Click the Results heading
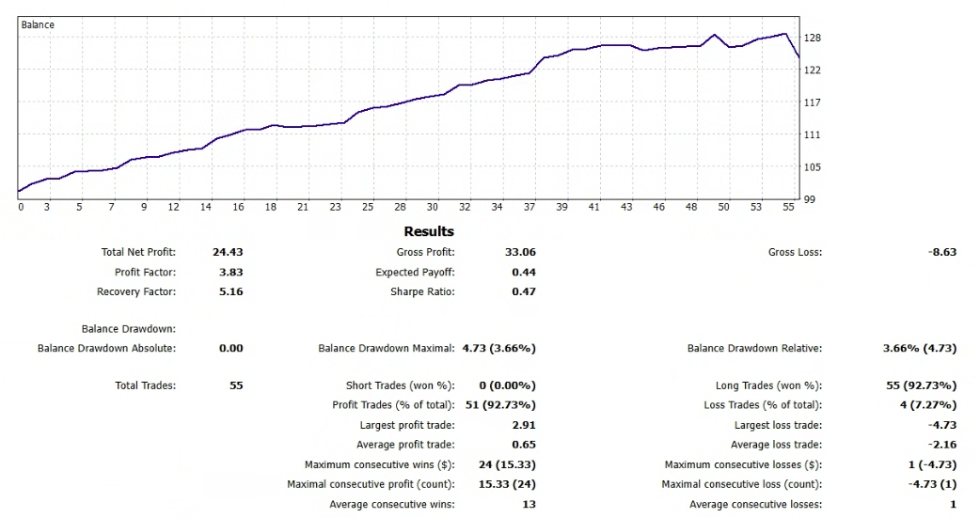The image size is (980, 518). point(429,231)
